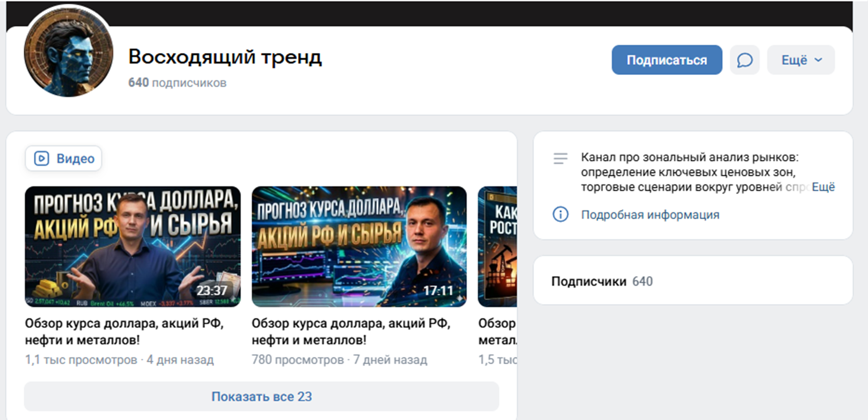Click the circled info icon
This screenshot has height=420, width=868.
coord(560,215)
